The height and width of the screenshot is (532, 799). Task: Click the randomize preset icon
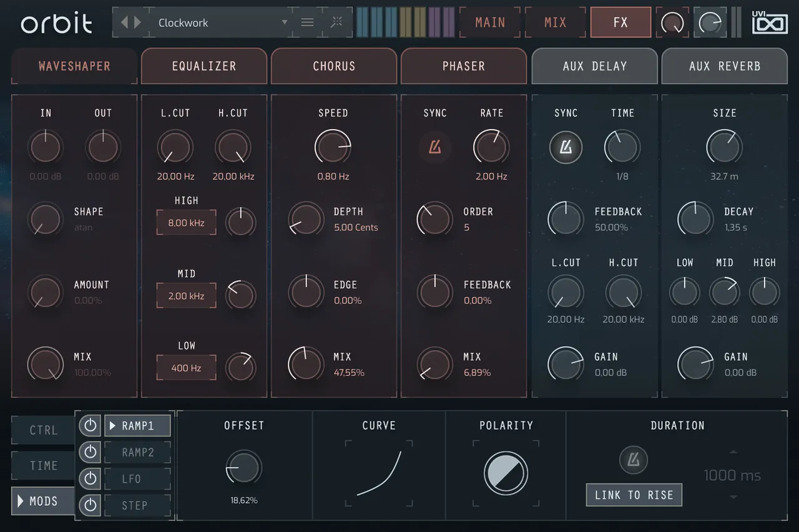(x=336, y=22)
